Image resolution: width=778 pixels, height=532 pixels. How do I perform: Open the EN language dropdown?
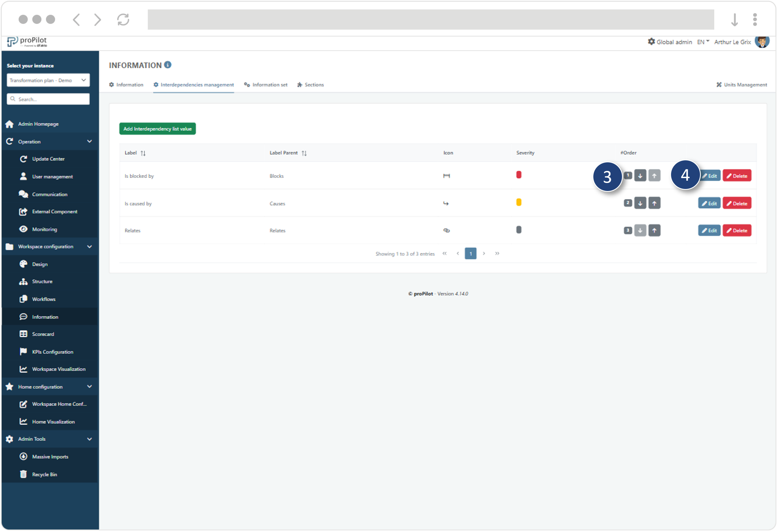tap(703, 42)
